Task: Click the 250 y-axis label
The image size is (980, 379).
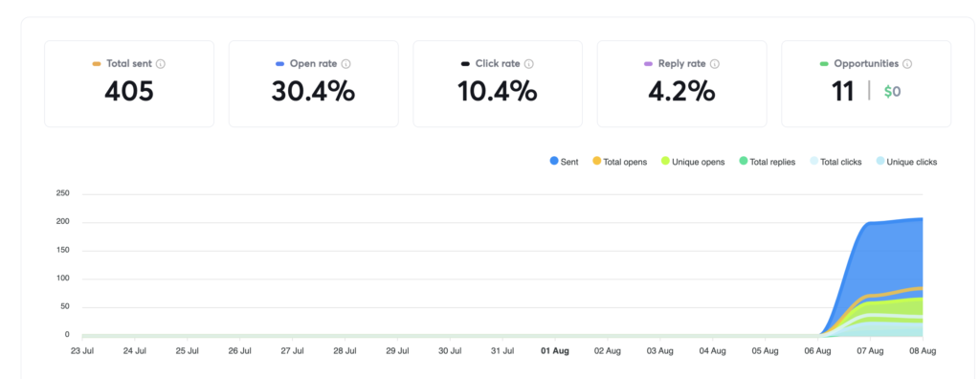Action: [x=62, y=194]
